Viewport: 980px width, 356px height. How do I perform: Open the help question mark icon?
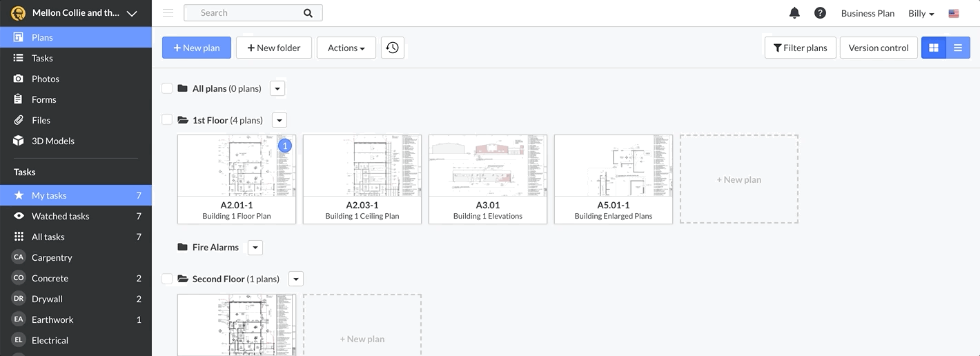[820, 13]
